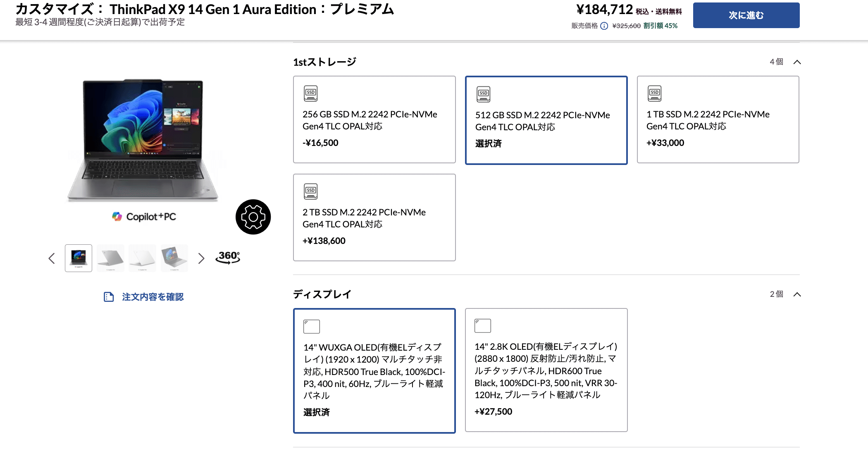Click the 次に進む button
868x449 pixels.
[x=746, y=15]
